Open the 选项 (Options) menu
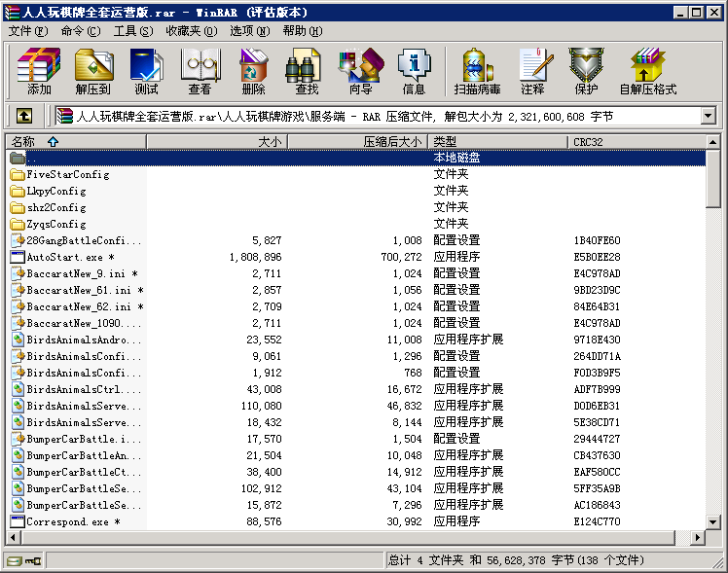The image size is (728, 573). [249, 31]
